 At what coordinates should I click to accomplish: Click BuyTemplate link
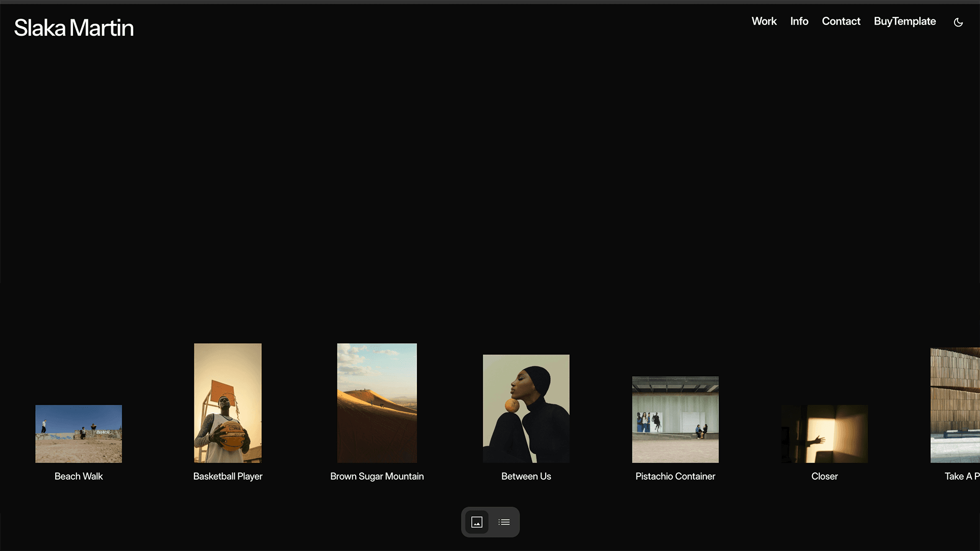click(904, 21)
